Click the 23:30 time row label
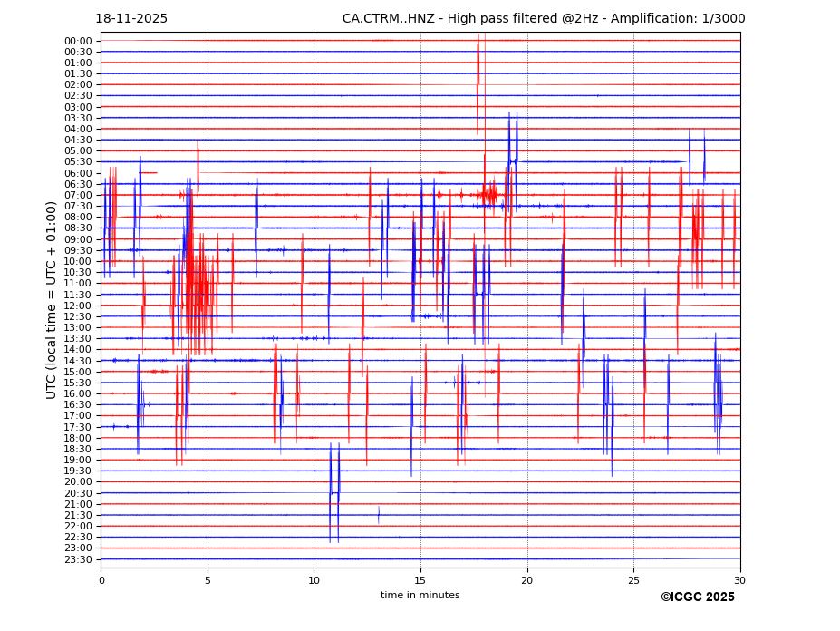The image size is (840, 631). (78, 559)
